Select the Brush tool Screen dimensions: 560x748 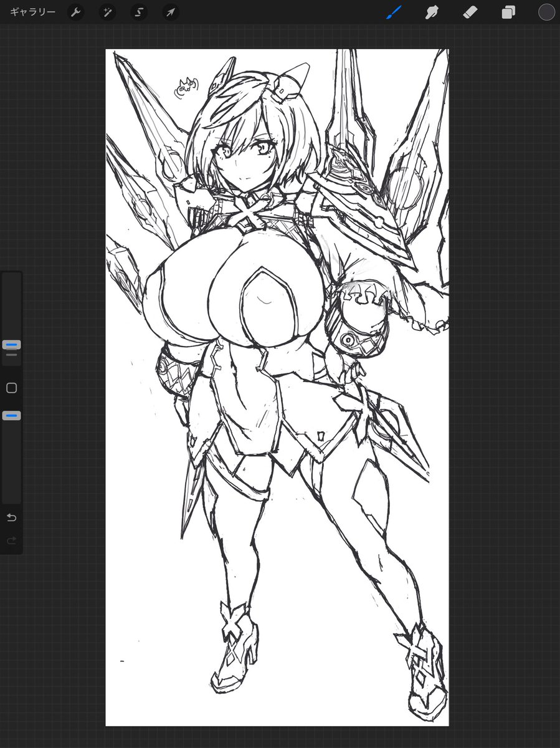tap(394, 12)
